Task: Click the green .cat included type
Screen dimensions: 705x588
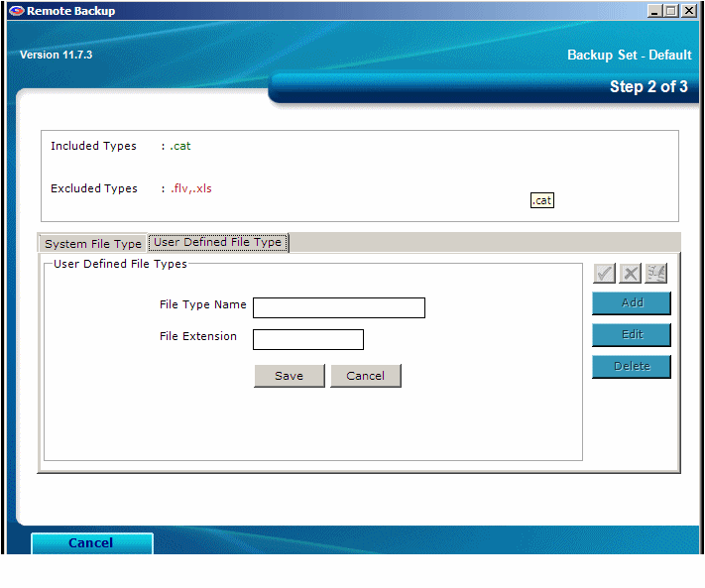Action: (180, 146)
